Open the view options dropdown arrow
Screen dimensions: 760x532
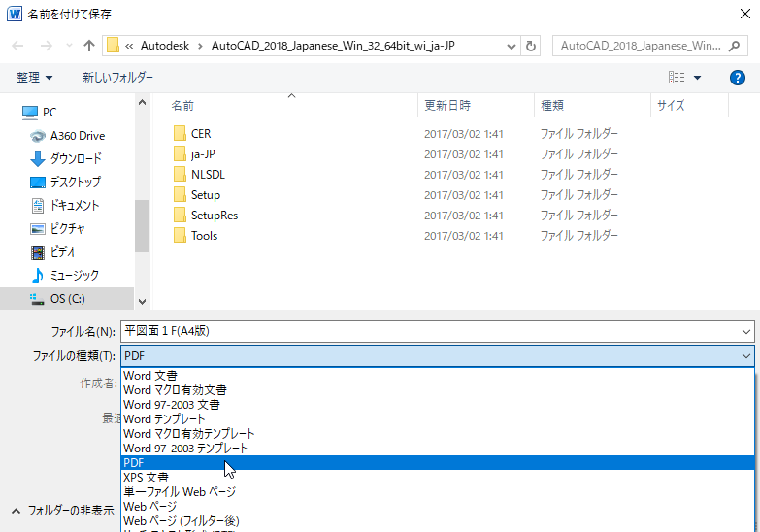pyautogui.click(x=698, y=78)
